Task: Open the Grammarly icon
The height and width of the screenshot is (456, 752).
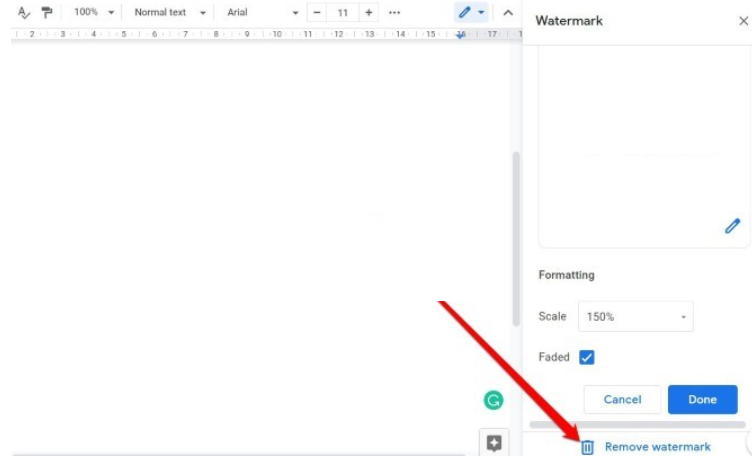Action: click(x=493, y=400)
